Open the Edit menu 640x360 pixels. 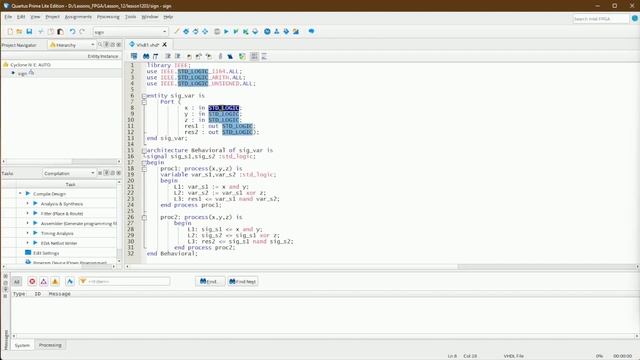(x=21, y=17)
